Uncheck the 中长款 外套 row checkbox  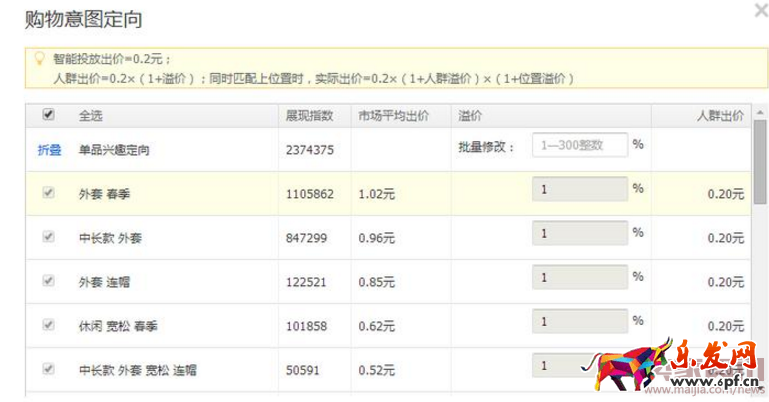(48, 237)
